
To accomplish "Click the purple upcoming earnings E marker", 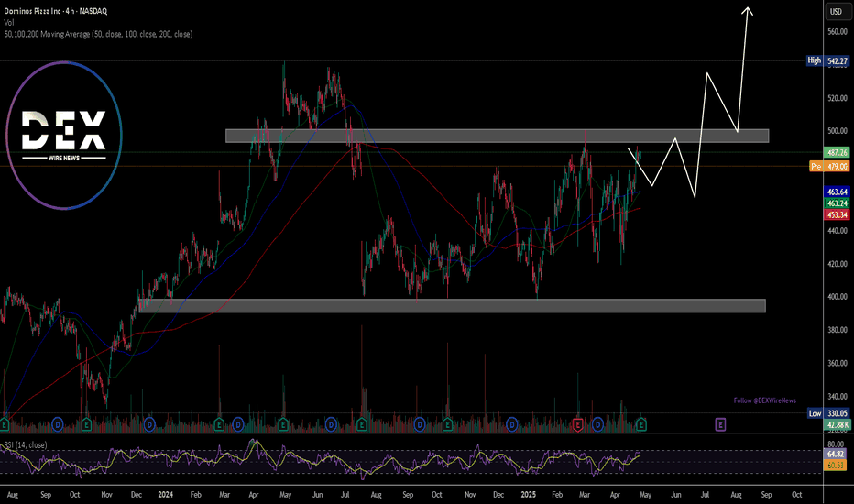I will [x=720, y=424].
